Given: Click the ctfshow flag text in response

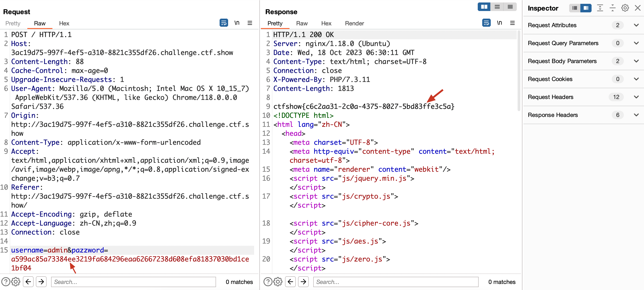Looking at the screenshot, I should tap(364, 106).
